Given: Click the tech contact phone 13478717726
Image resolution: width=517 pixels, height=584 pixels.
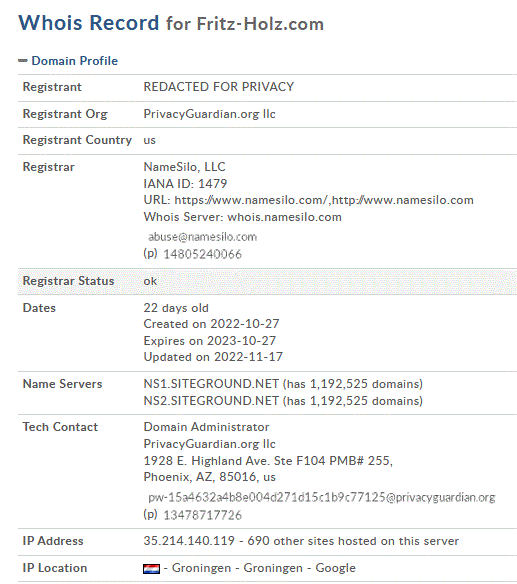Looking at the screenshot, I should pos(202,515).
